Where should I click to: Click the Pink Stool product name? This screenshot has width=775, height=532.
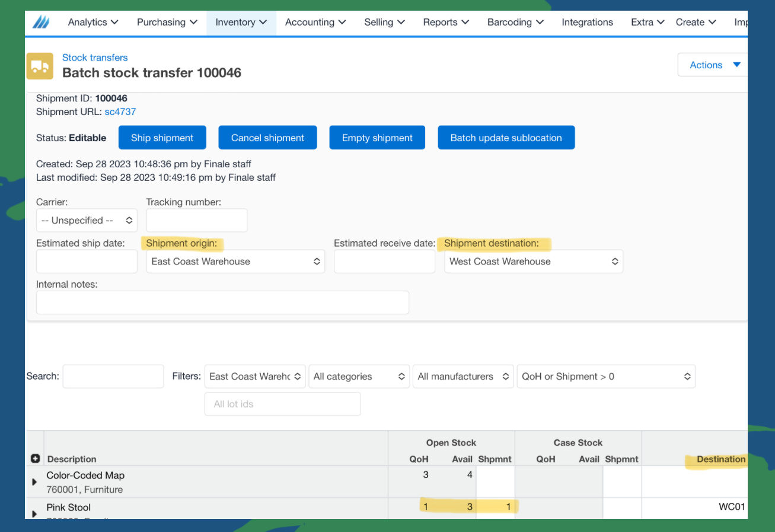pyautogui.click(x=69, y=508)
